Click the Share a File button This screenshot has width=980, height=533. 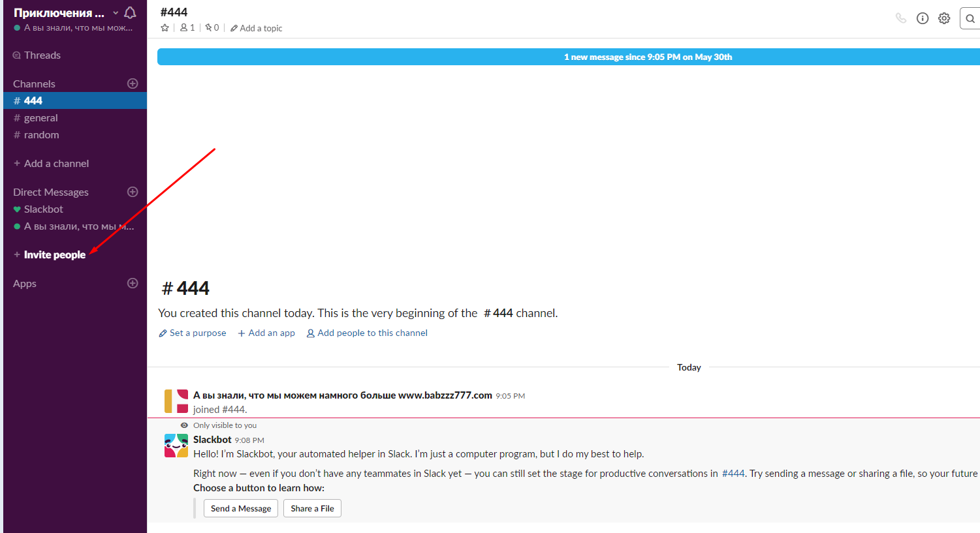tap(312, 508)
